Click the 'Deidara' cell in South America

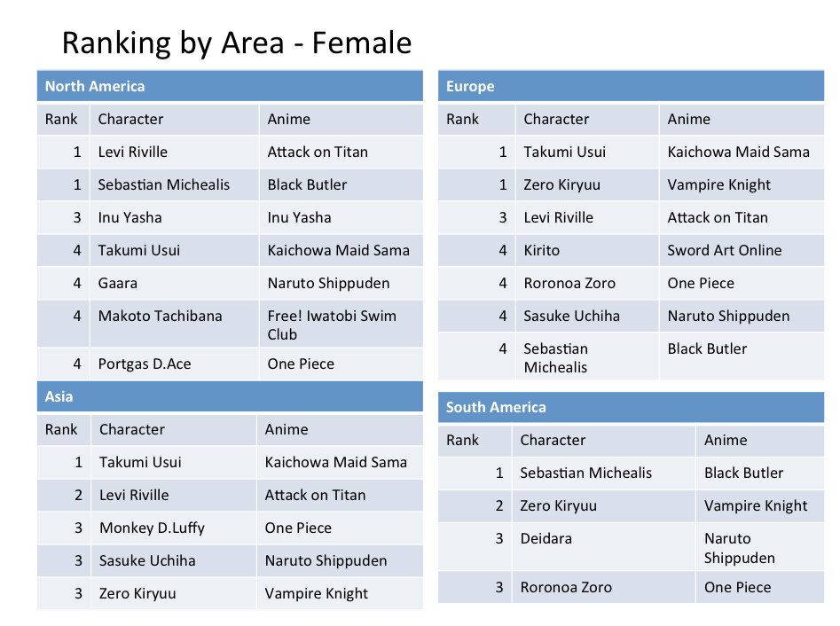[x=546, y=538]
